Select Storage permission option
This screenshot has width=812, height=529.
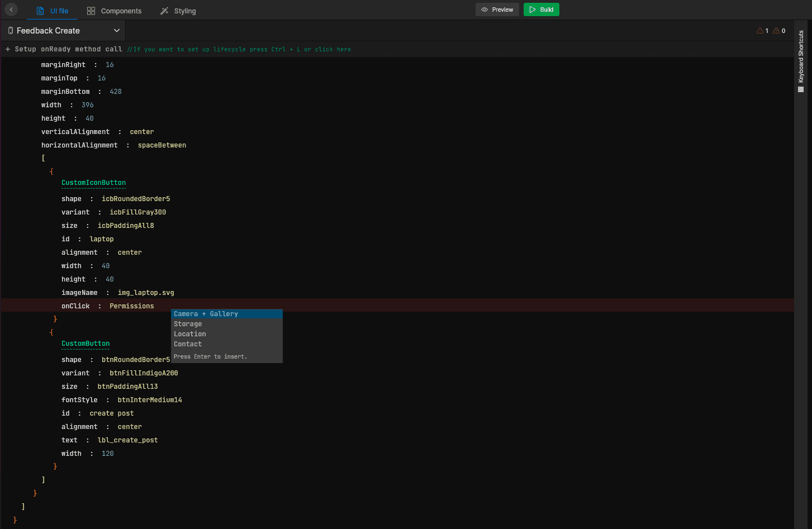188,324
